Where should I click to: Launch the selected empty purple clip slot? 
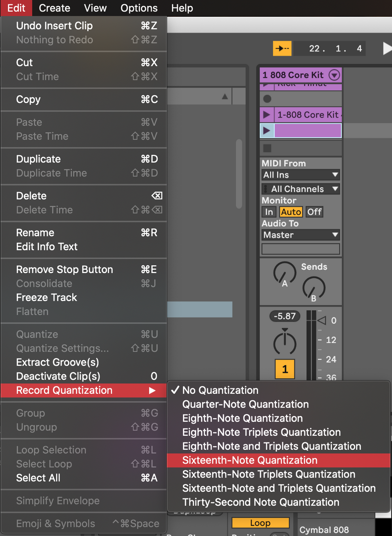click(267, 131)
